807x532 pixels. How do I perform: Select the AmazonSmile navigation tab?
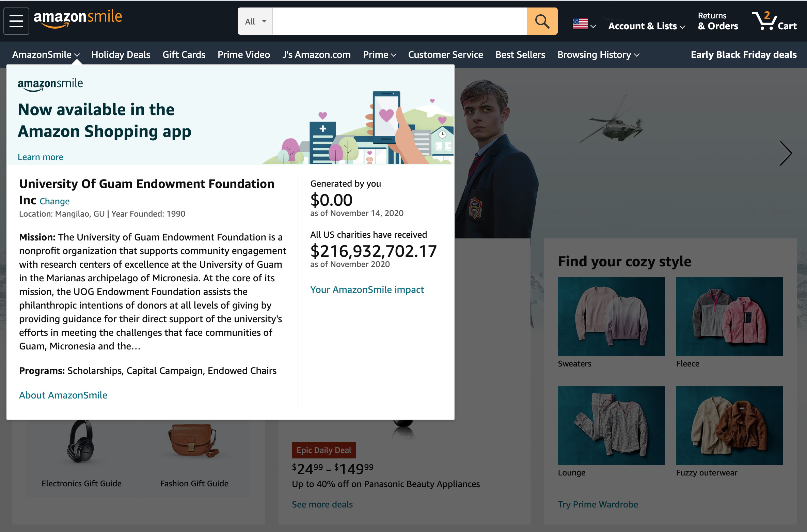[x=46, y=54]
